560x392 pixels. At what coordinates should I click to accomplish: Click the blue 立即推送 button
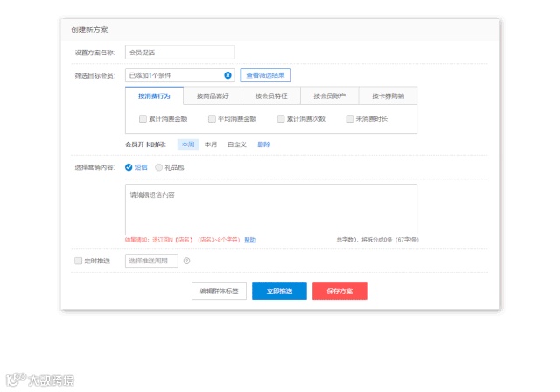pos(279,291)
